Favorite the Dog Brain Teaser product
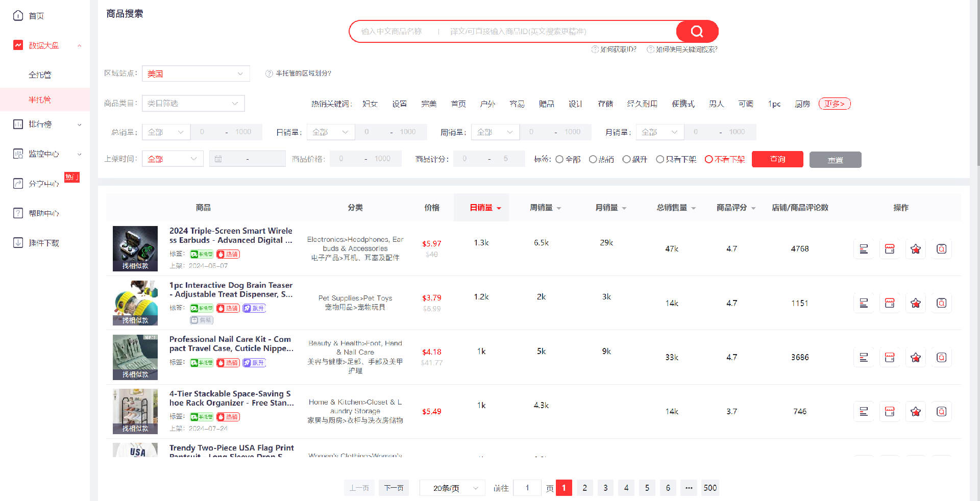 [x=916, y=303]
